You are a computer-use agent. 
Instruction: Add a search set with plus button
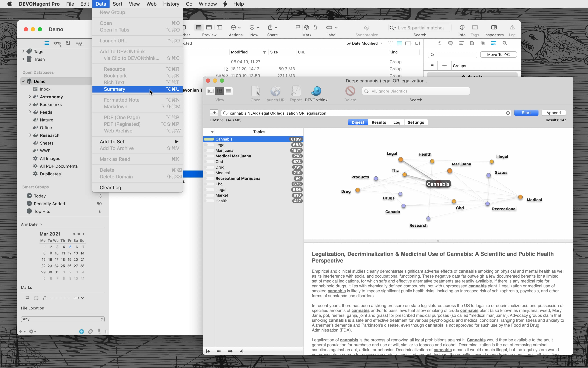point(214,113)
